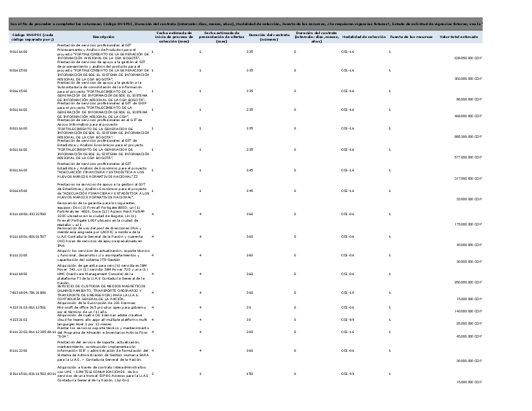This screenshot has height=411, width=532.
Task: Click the estimated value in the UNE – EPM row
Action: [x=469, y=382]
